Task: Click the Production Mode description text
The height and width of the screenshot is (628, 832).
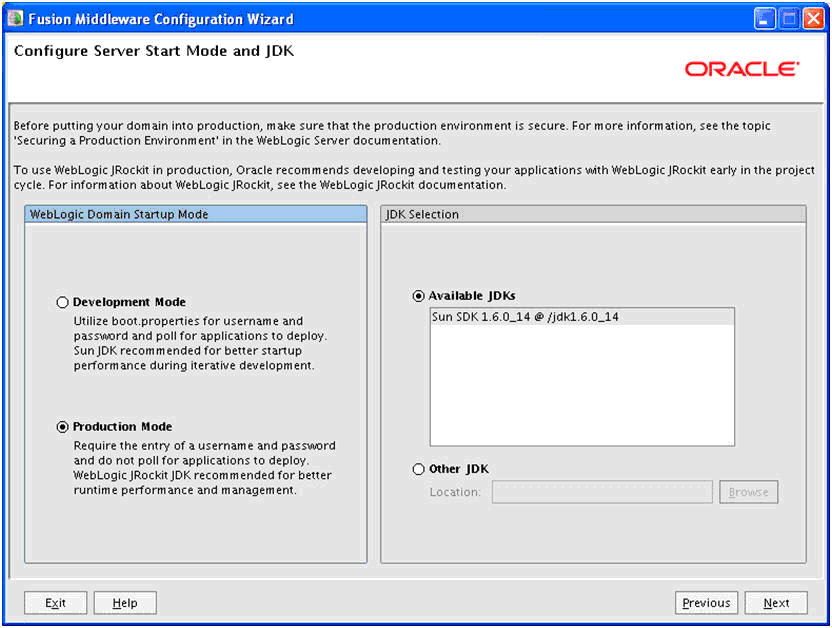Action: coord(204,468)
